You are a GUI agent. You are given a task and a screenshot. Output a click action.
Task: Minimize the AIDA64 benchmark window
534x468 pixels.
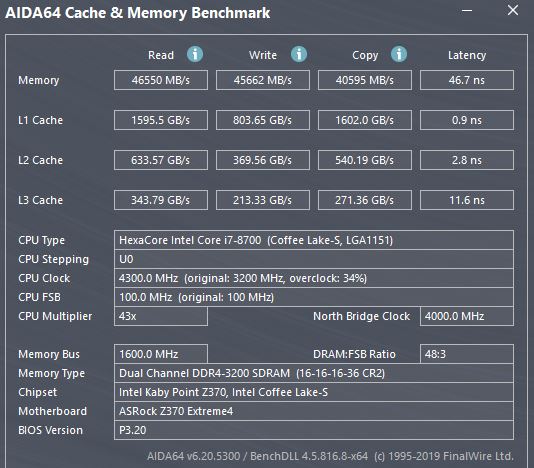467,11
